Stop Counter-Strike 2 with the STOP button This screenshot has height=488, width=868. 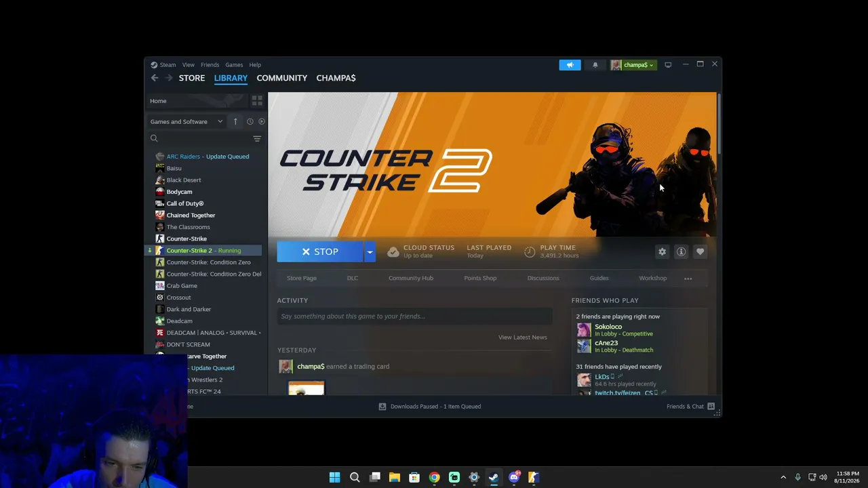point(320,251)
